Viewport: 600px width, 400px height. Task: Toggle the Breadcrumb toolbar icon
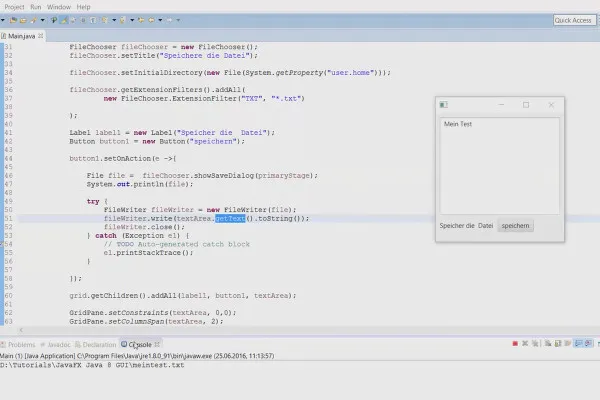(x=54, y=20)
